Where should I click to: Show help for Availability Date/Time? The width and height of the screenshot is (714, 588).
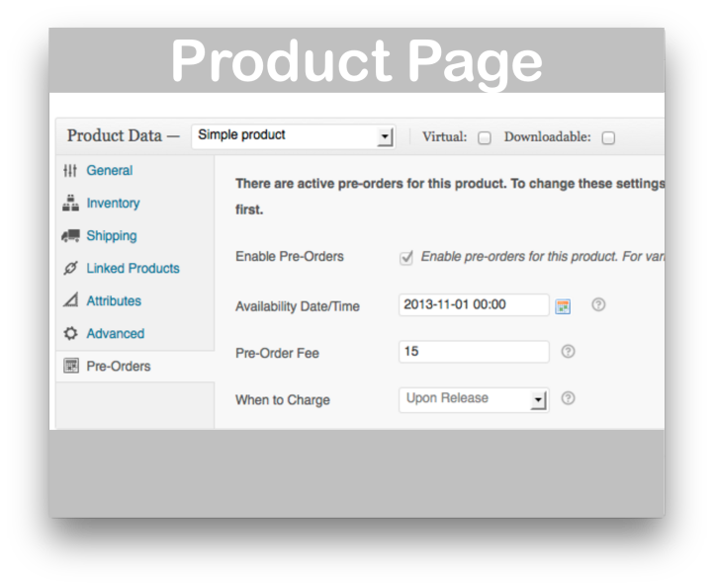[598, 305]
